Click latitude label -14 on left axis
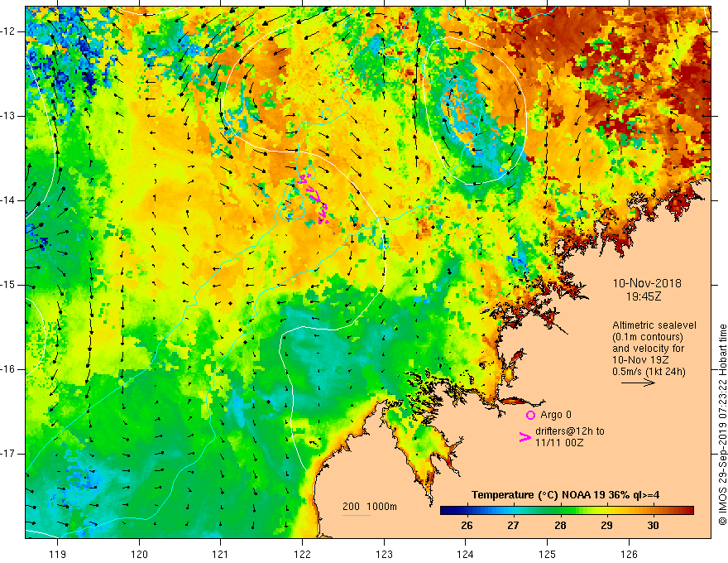The image size is (728, 563). pos(9,200)
